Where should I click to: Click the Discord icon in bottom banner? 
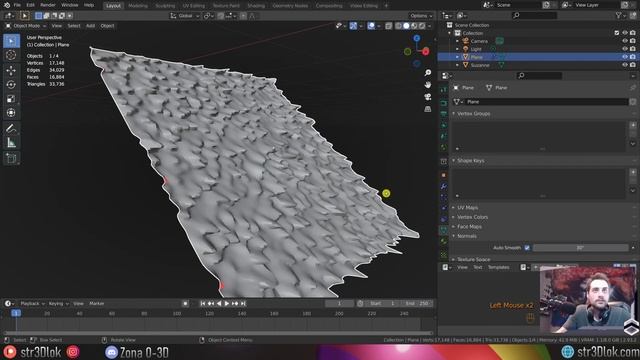click(x=111, y=352)
